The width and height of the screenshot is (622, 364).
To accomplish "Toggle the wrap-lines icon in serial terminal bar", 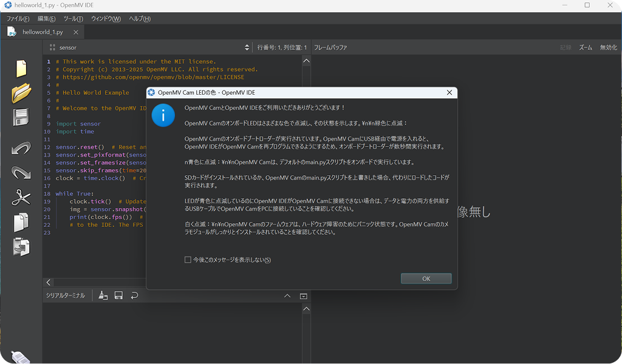I will (x=134, y=295).
